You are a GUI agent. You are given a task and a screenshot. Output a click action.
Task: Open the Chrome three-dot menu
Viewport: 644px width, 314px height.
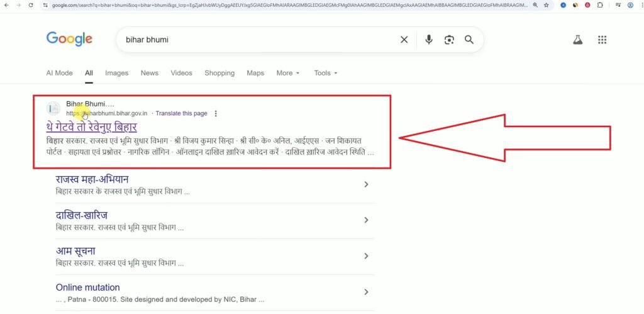coord(641,5)
